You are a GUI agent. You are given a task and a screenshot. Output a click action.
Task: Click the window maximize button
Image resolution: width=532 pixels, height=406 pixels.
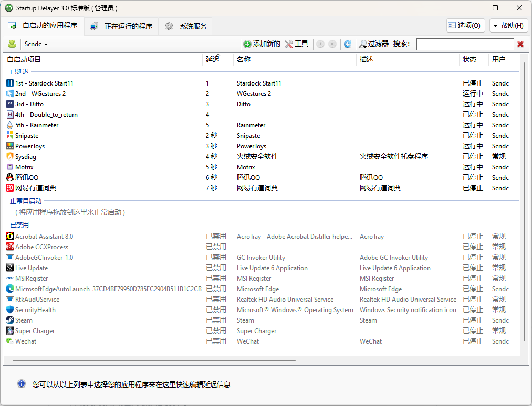[495, 8]
